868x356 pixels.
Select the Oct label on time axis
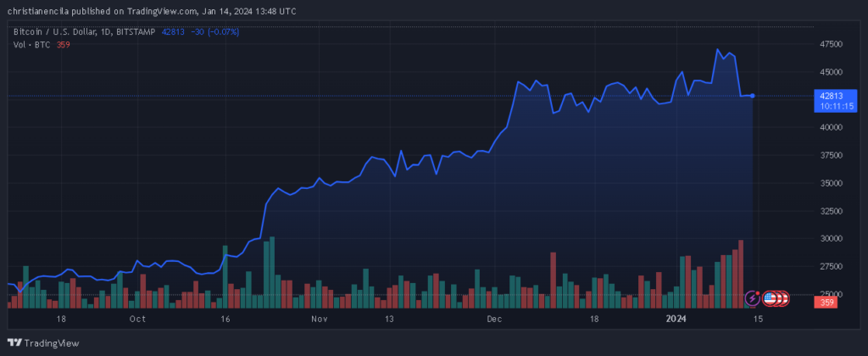pyautogui.click(x=136, y=319)
